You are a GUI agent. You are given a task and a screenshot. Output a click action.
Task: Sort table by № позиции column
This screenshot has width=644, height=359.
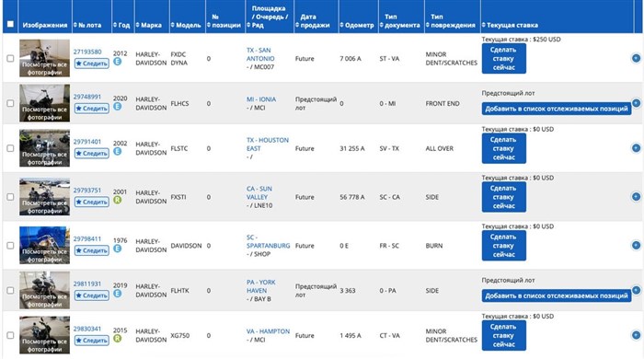tap(224, 21)
